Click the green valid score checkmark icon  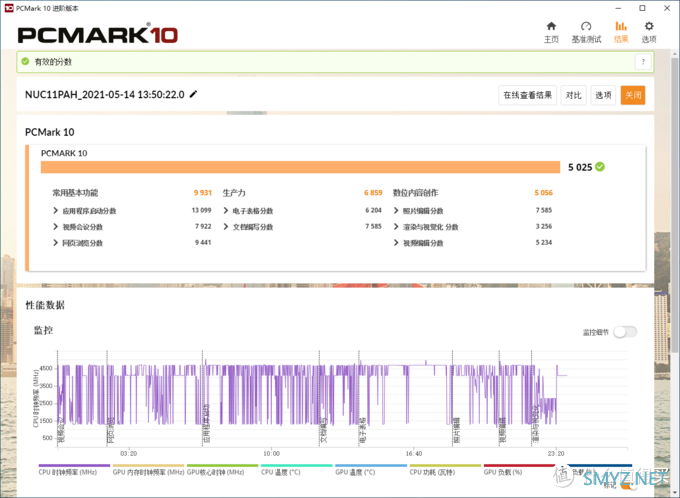(x=26, y=62)
